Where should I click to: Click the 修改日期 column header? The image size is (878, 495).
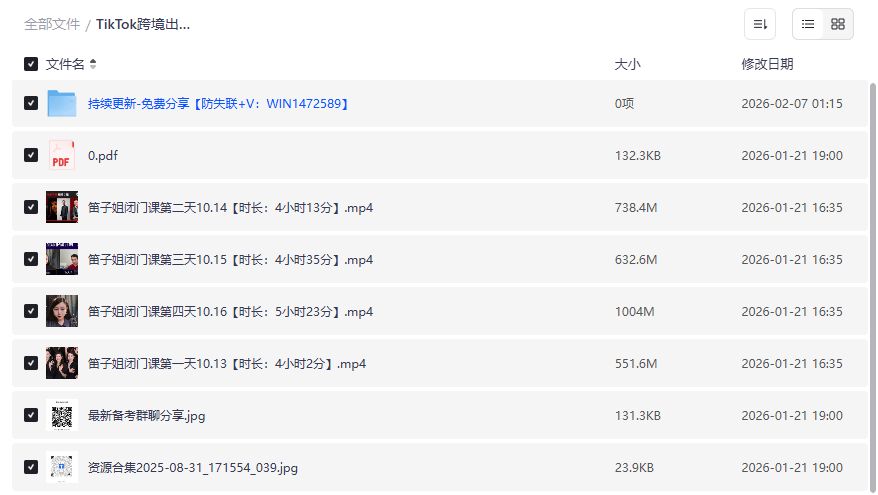[x=767, y=64]
